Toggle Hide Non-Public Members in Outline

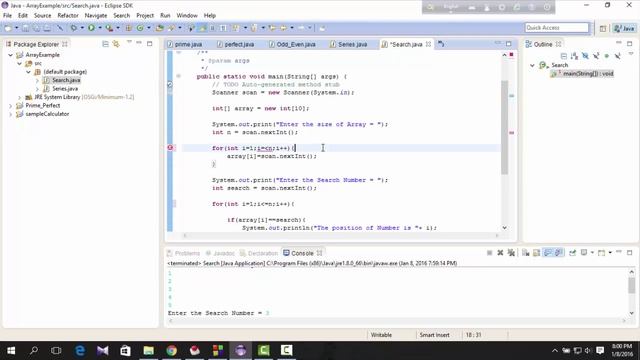pos(607,56)
